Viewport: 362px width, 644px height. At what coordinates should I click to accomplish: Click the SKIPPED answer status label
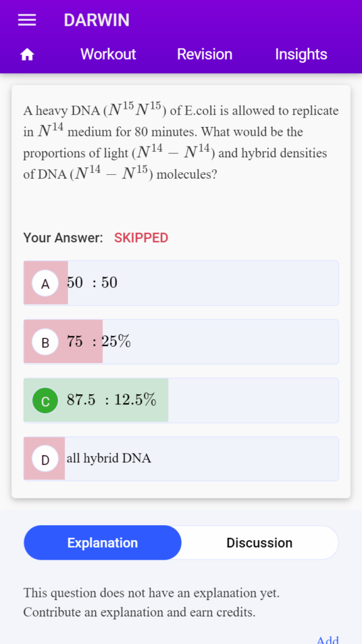point(141,238)
